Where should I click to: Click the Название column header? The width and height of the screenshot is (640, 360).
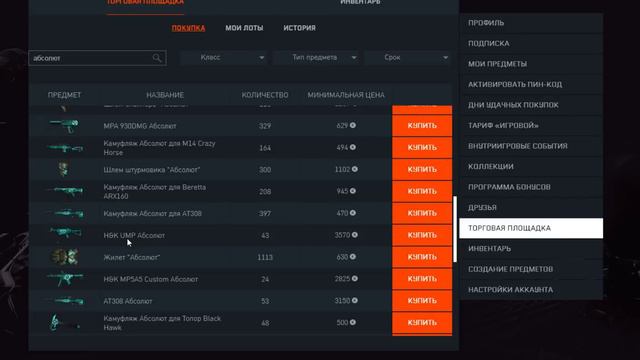click(x=165, y=95)
